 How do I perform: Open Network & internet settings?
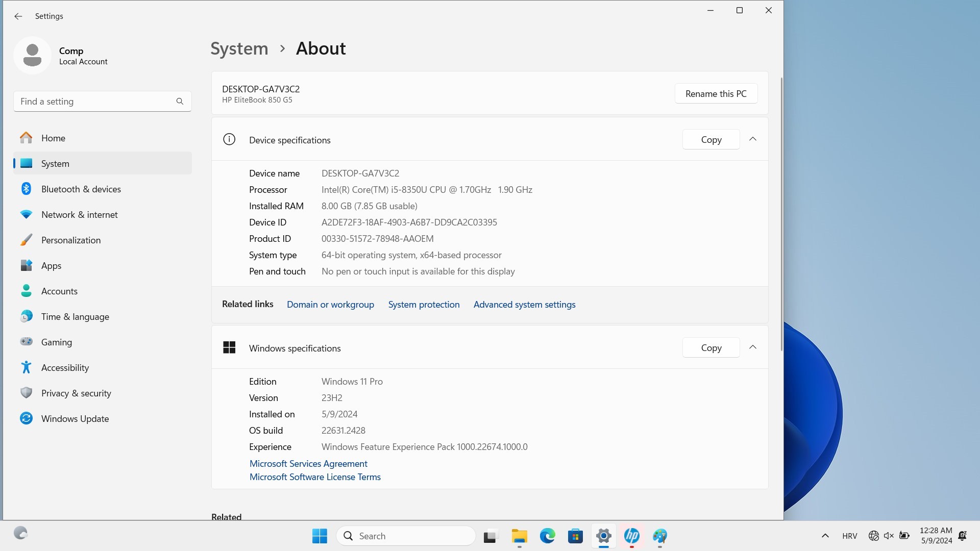[103, 214]
